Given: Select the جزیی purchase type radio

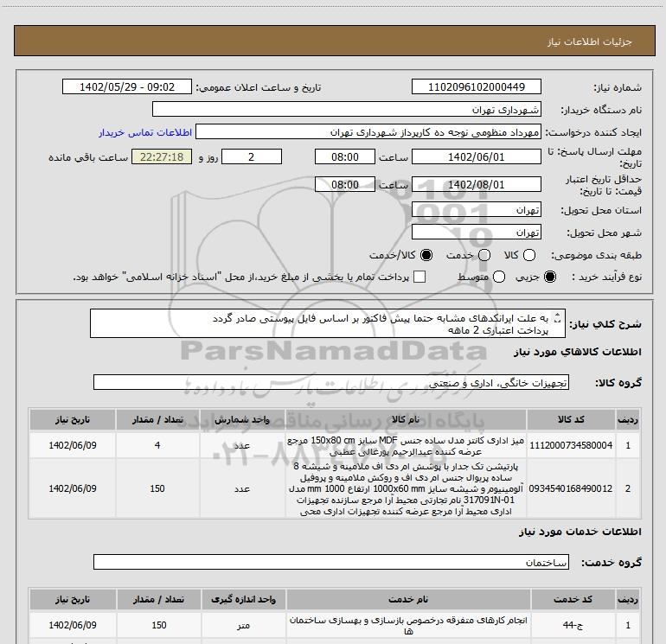Looking at the screenshot, I should pyautogui.click(x=550, y=277).
